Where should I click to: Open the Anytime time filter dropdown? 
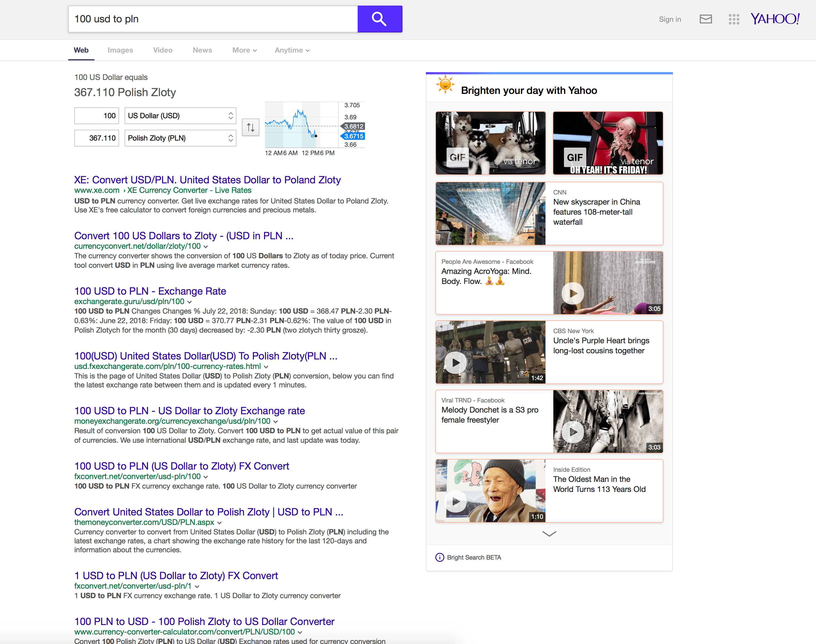click(x=292, y=50)
